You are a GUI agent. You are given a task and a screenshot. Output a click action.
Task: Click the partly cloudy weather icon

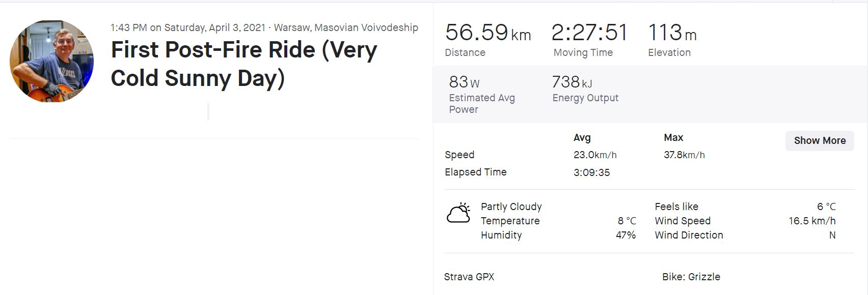[458, 213]
